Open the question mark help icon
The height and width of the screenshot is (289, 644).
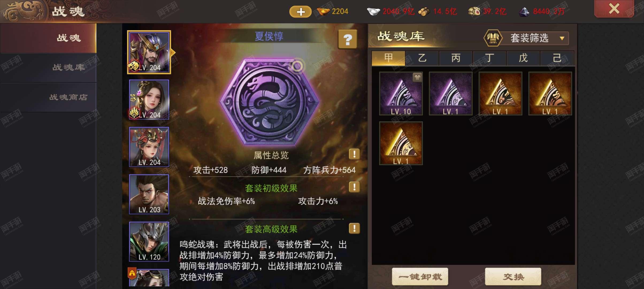click(x=347, y=39)
